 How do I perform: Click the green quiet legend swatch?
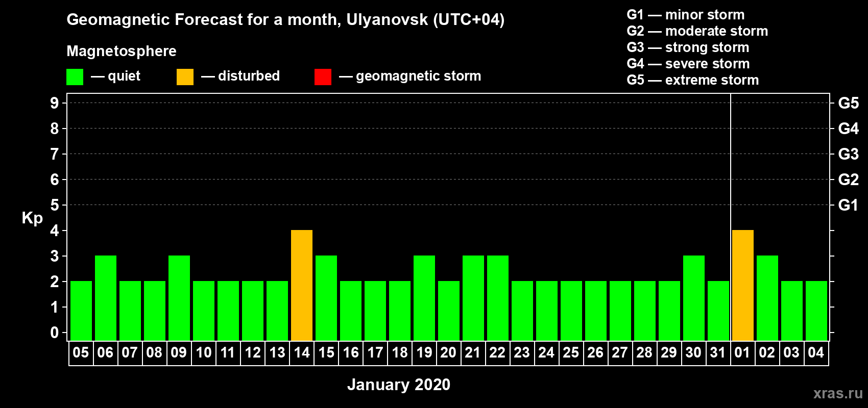(75, 77)
